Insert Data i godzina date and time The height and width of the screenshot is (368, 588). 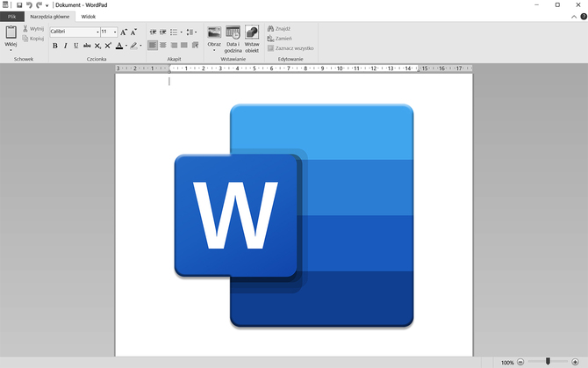(233, 39)
